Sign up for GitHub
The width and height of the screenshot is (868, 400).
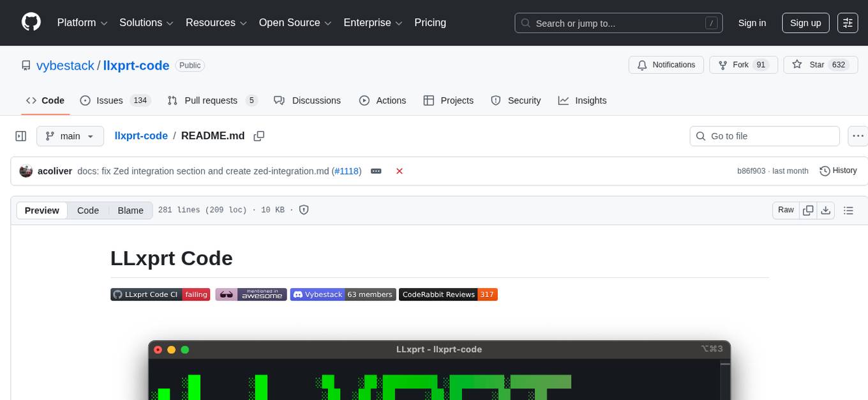point(805,22)
